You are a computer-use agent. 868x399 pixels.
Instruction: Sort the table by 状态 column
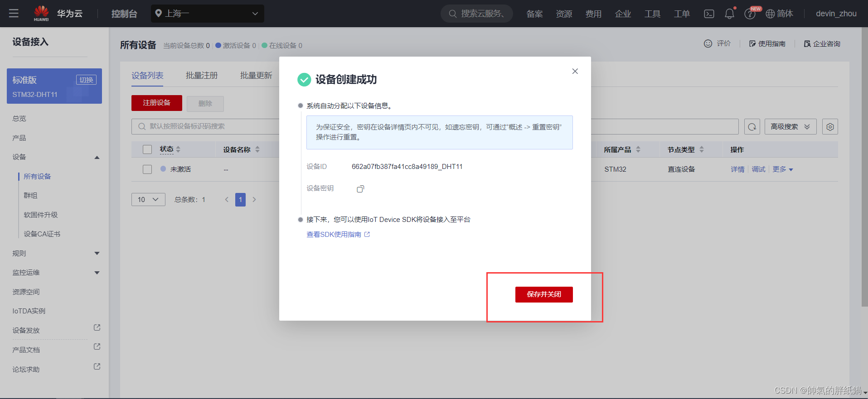178,149
